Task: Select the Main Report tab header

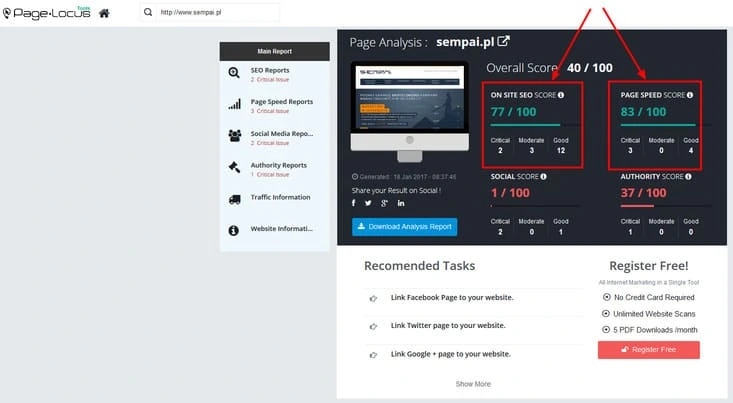Action: pyautogui.click(x=274, y=51)
